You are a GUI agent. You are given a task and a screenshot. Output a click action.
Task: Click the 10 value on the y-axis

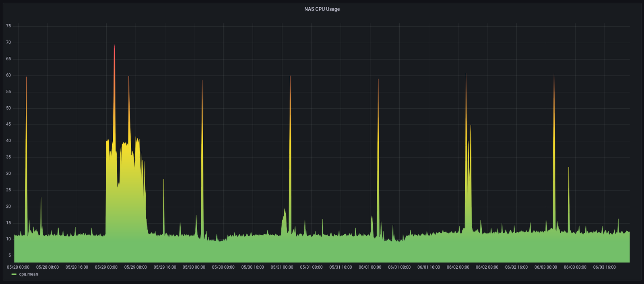point(8,239)
